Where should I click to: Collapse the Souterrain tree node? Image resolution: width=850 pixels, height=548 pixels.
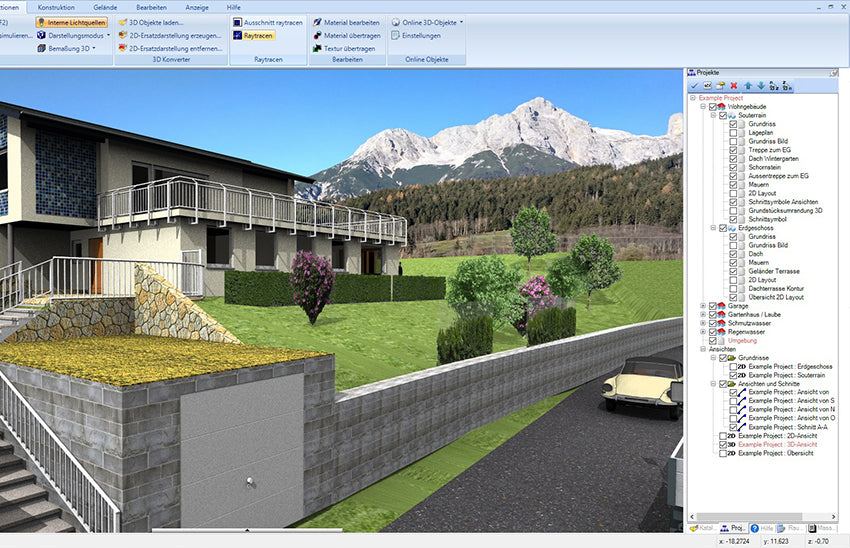coord(713,115)
